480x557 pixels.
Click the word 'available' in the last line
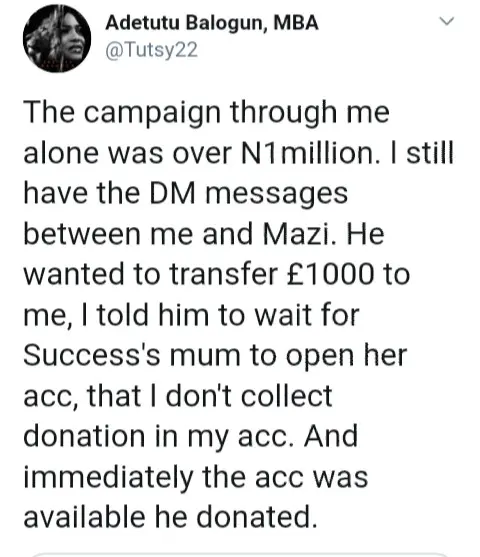click(84, 517)
